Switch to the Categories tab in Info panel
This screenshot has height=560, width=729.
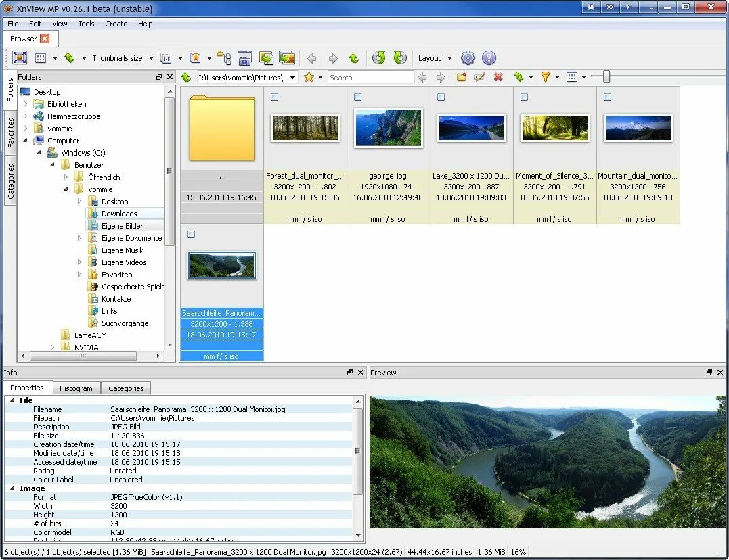126,388
